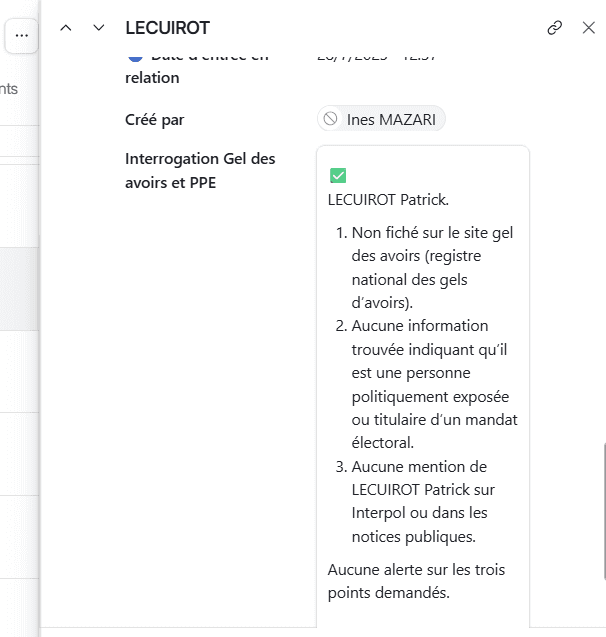The height and width of the screenshot is (637, 606).
Task: Open the three-dots more options menu
Action: pyautogui.click(x=21, y=35)
